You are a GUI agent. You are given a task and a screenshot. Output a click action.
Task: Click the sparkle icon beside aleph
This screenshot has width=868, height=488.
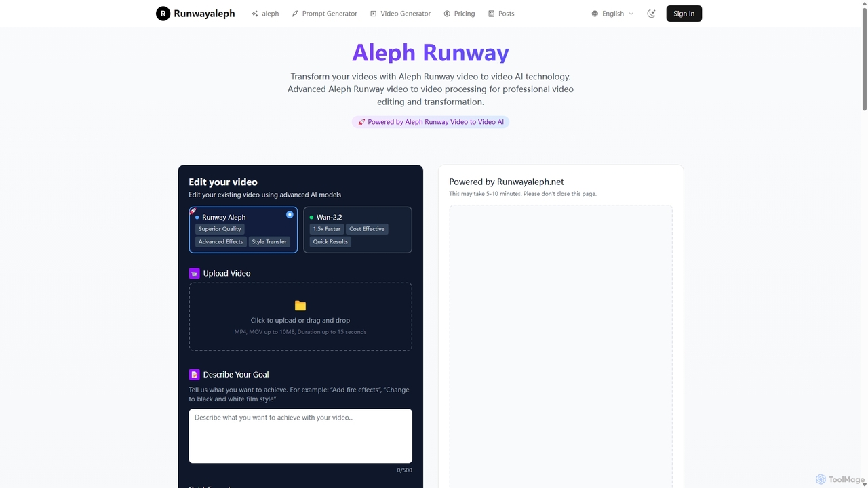click(x=255, y=14)
